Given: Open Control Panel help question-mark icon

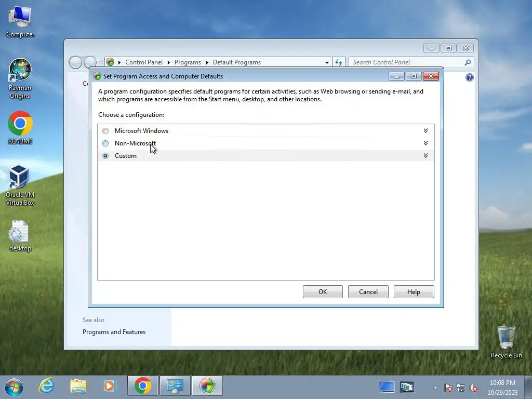Looking at the screenshot, I should (469, 78).
